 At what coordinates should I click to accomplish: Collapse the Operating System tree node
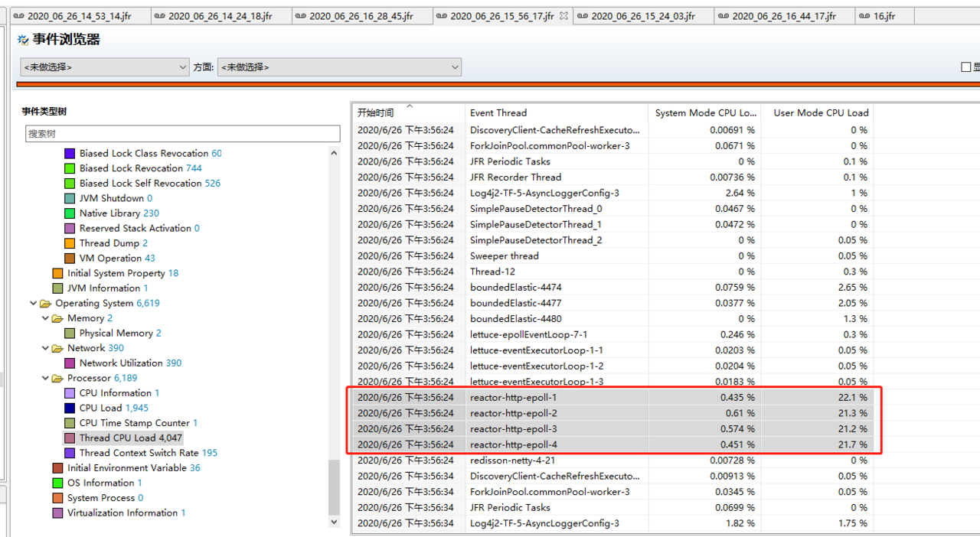[x=33, y=304]
